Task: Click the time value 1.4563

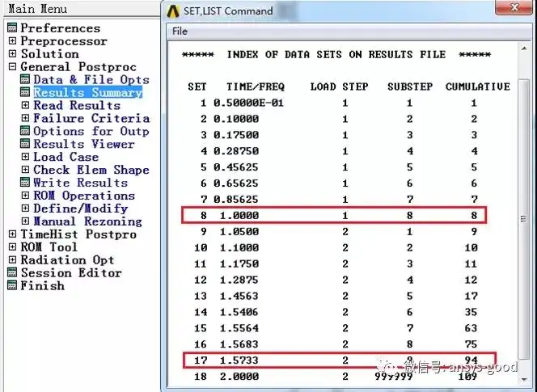Action: 239,296
